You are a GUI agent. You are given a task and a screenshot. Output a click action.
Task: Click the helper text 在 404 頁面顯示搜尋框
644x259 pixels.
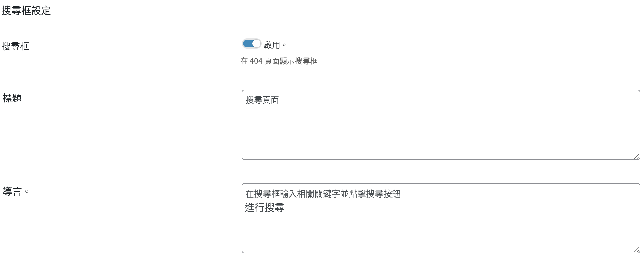tap(279, 61)
